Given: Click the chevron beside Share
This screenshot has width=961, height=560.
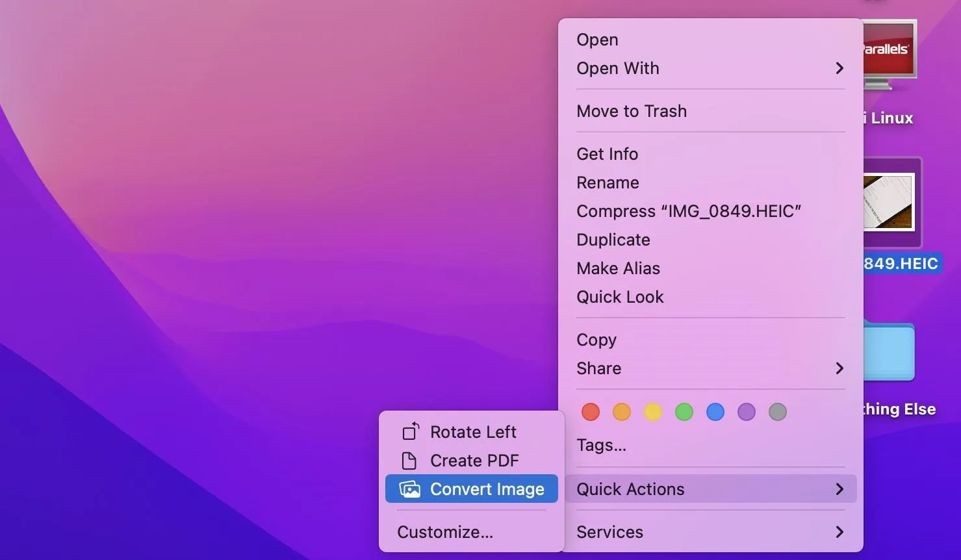Looking at the screenshot, I should (x=839, y=368).
